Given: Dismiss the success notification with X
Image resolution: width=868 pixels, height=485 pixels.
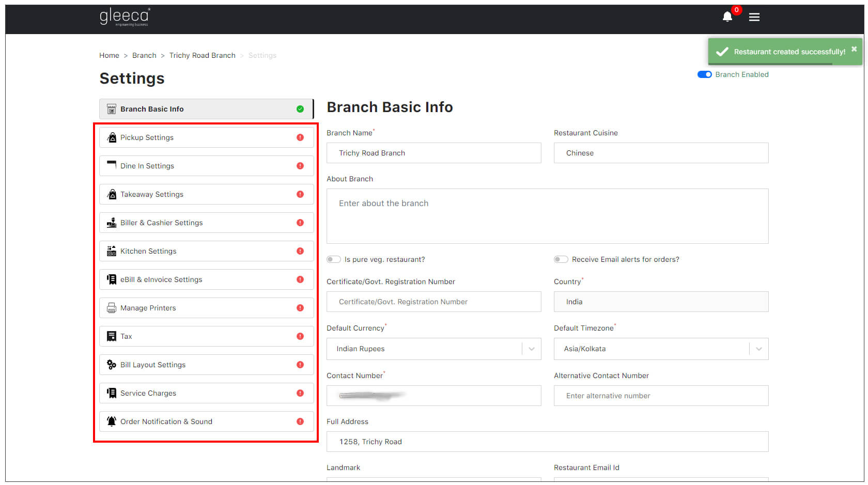Looking at the screenshot, I should (854, 49).
